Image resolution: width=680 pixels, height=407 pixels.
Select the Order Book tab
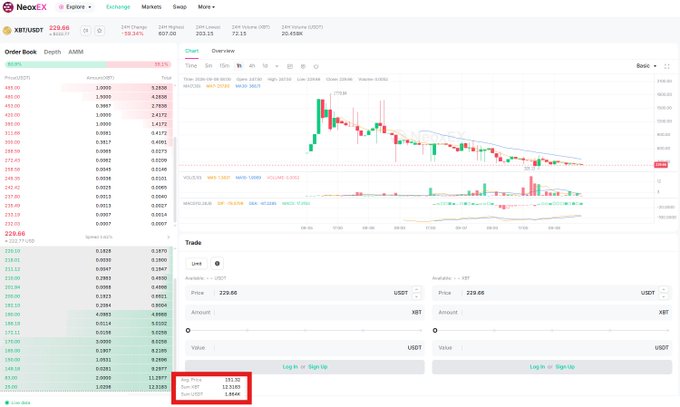click(x=20, y=52)
